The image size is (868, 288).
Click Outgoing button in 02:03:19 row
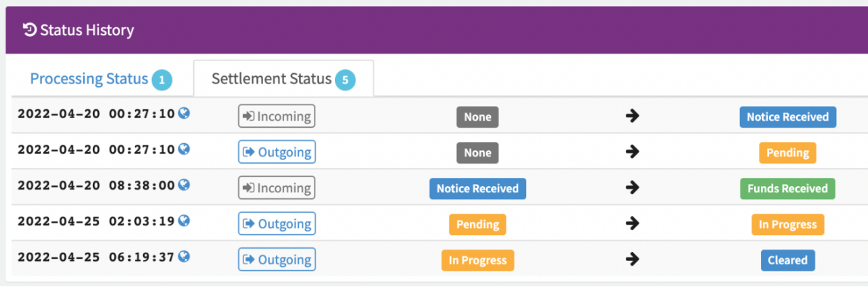277,224
